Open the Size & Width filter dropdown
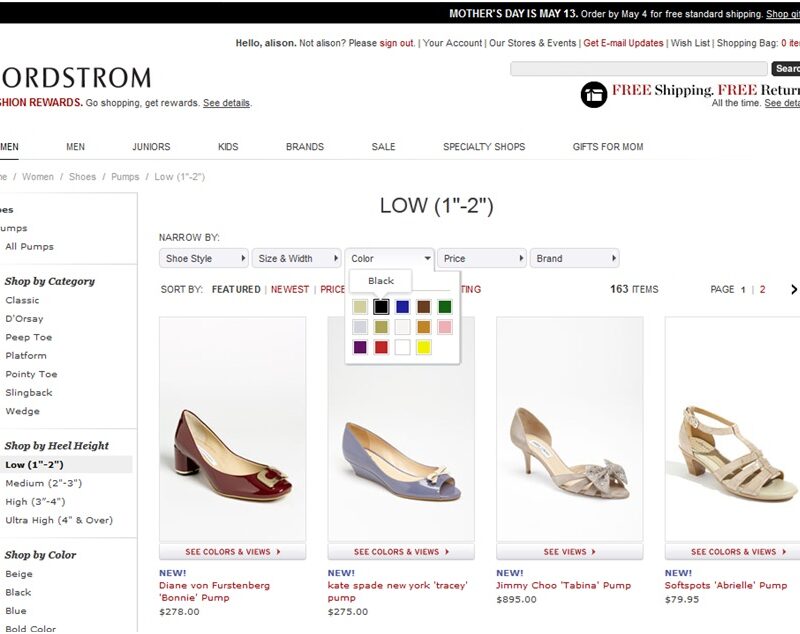 pos(296,259)
